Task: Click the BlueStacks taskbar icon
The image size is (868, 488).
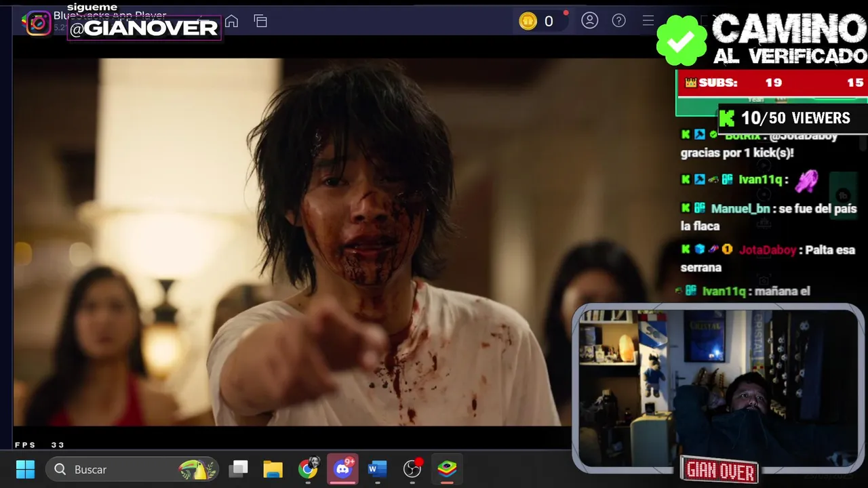Action: [x=447, y=469]
